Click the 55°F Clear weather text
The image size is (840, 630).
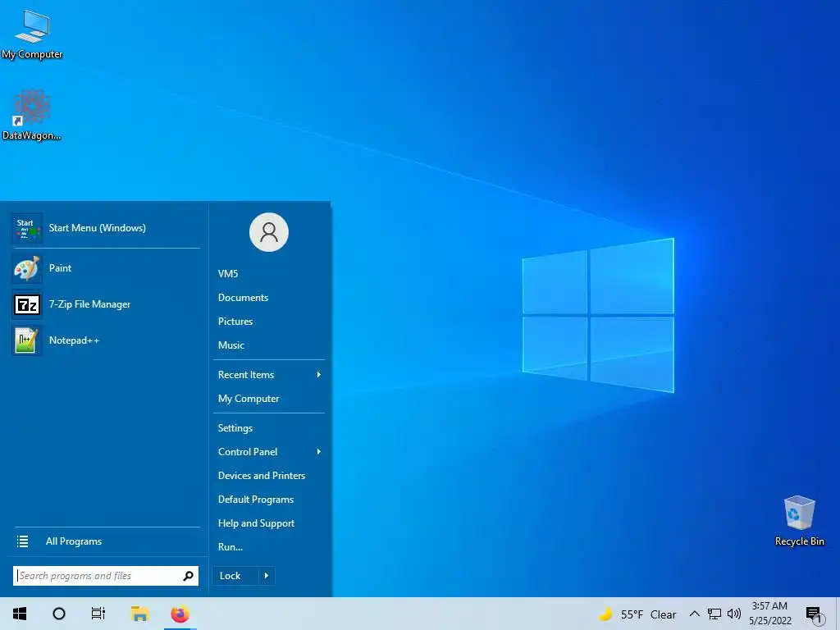tap(648, 614)
